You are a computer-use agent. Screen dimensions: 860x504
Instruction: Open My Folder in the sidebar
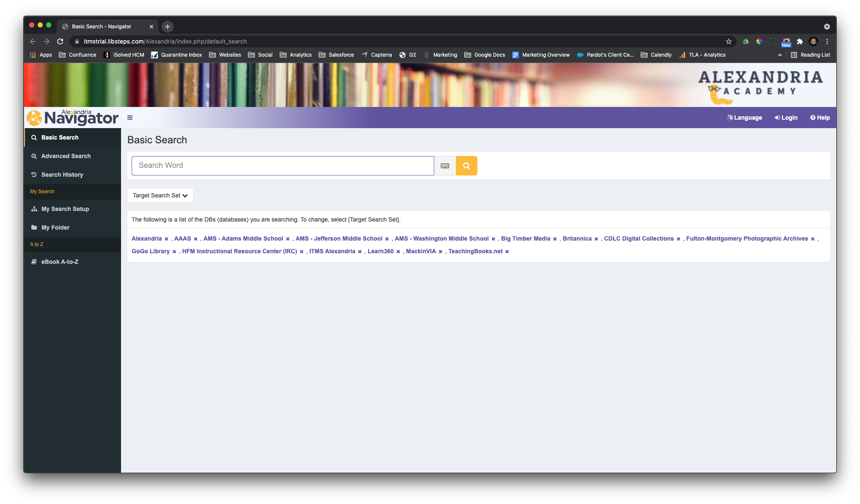(x=72, y=227)
